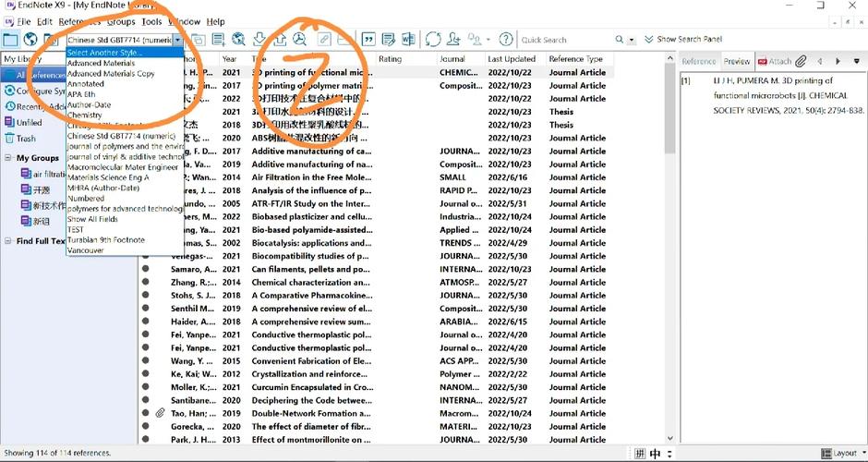Viewport: 868px width, 462px height.
Task: Click the previous reference left arrow
Action: click(820, 61)
